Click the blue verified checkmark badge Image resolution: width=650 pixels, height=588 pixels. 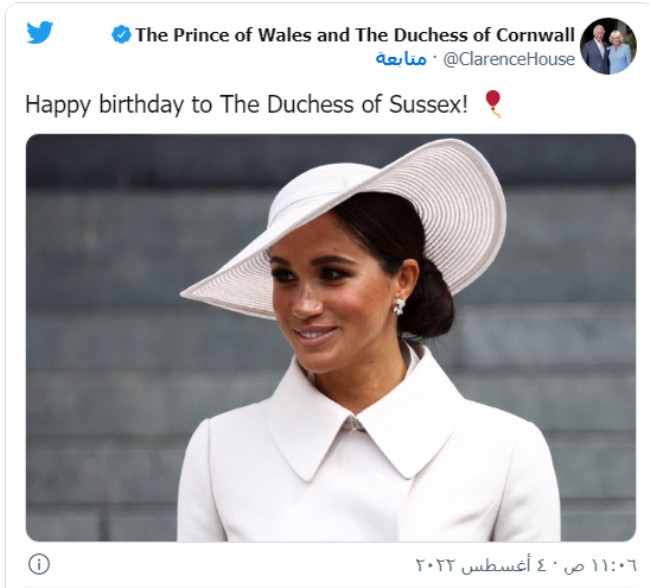click(121, 34)
